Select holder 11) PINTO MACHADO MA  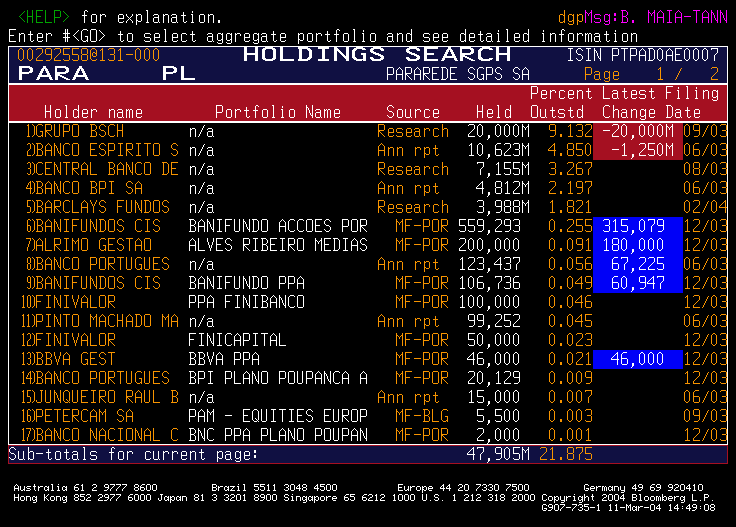click(x=100, y=321)
